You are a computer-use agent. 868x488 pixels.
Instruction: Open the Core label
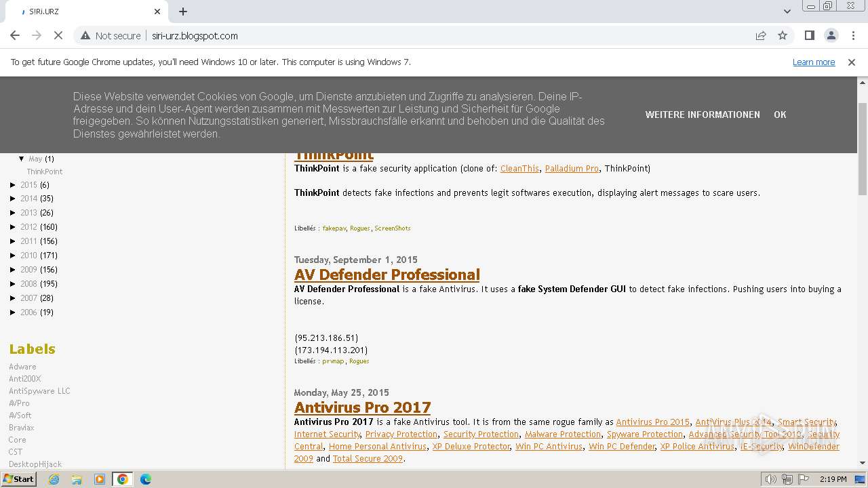18,440
